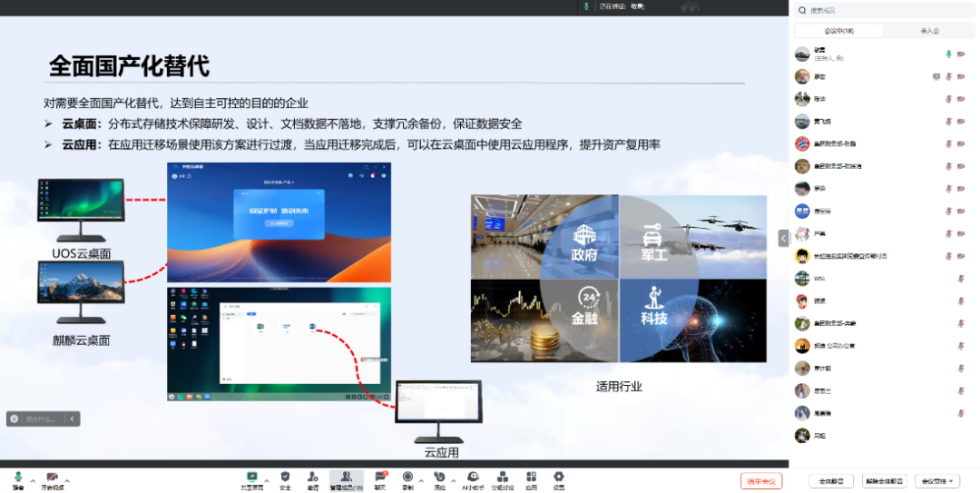The width and height of the screenshot is (980, 493).
Task: Click the 军工 industry tile in slide
Action: pos(693,236)
